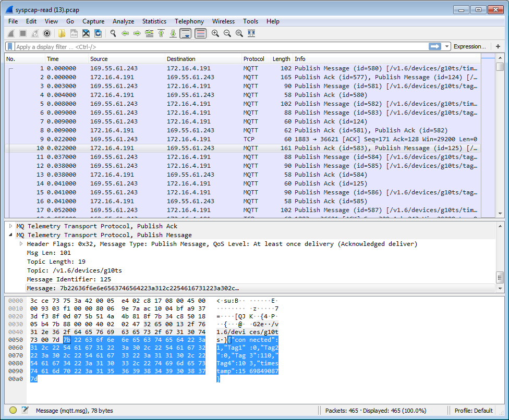
Task: Go back to previous packet arrow
Action: coord(125,33)
